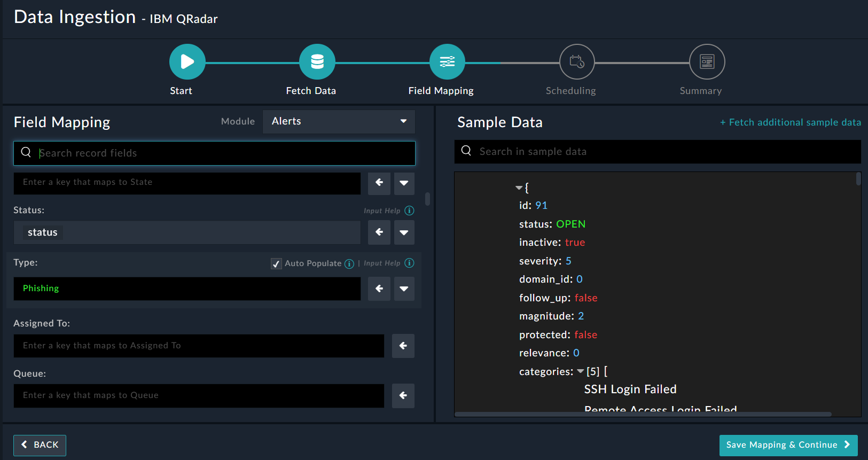Image resolution: width=868 pixels, height=460 pixels.
Task: Open the Scheduling step icon
Action: pos(577,62)
